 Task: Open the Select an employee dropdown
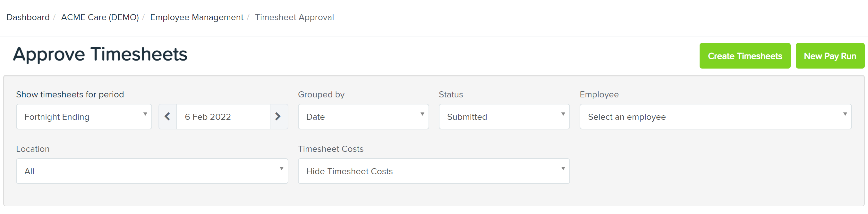coord(715,116)
